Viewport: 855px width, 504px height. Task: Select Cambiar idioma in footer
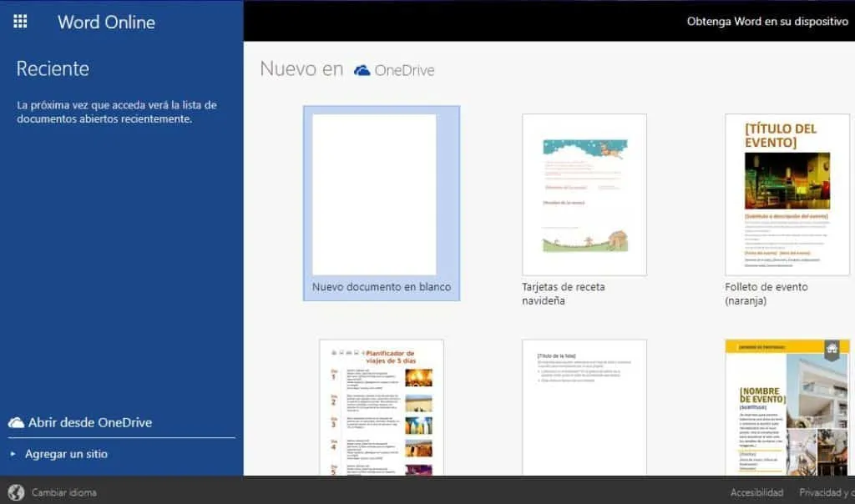pos(63,492)
